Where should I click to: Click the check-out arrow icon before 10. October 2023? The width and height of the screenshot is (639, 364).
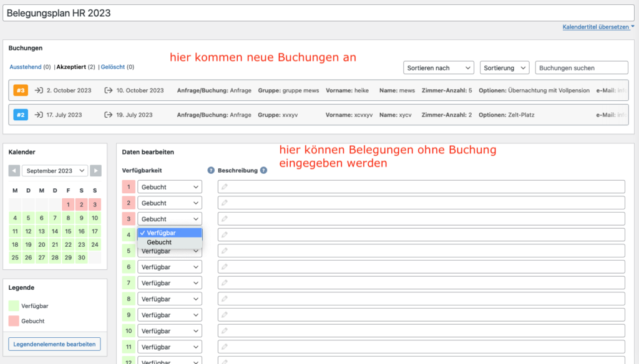click(109, 90)
